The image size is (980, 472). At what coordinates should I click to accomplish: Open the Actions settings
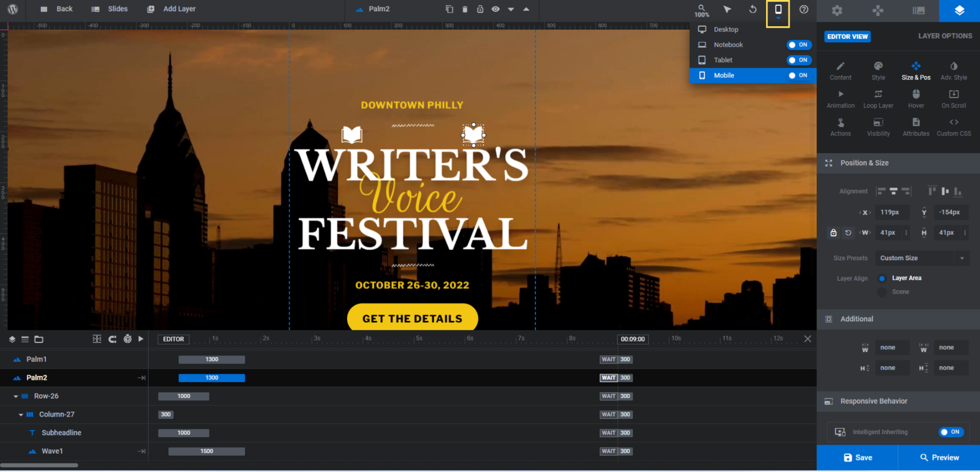click(840, 127)
